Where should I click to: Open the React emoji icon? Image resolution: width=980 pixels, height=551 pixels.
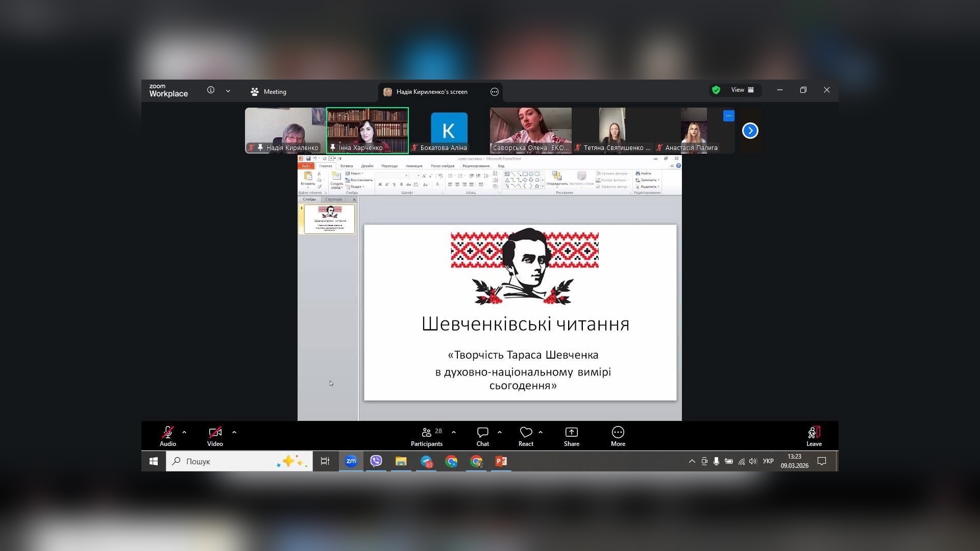pos(526,436)
